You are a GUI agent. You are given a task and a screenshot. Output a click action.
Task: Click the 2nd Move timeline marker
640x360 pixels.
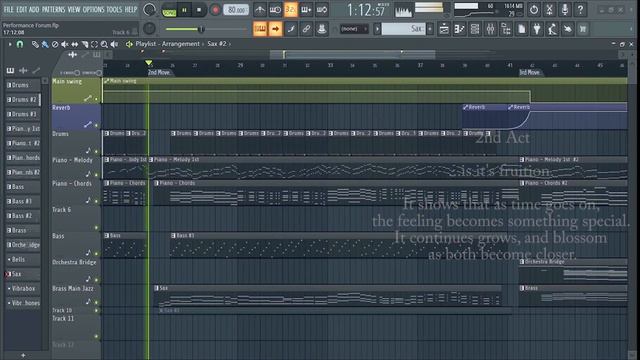(x=160, y=72)
